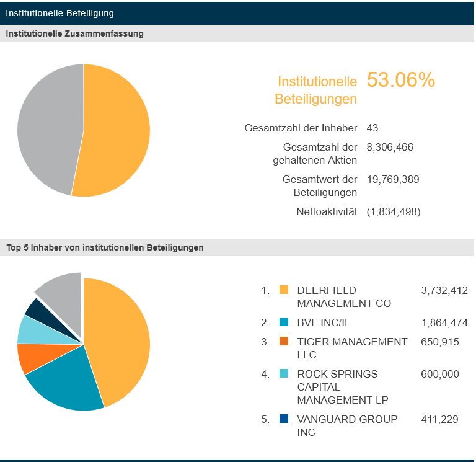Click BVF INC/IL teal legend swatch

point(283,322)
